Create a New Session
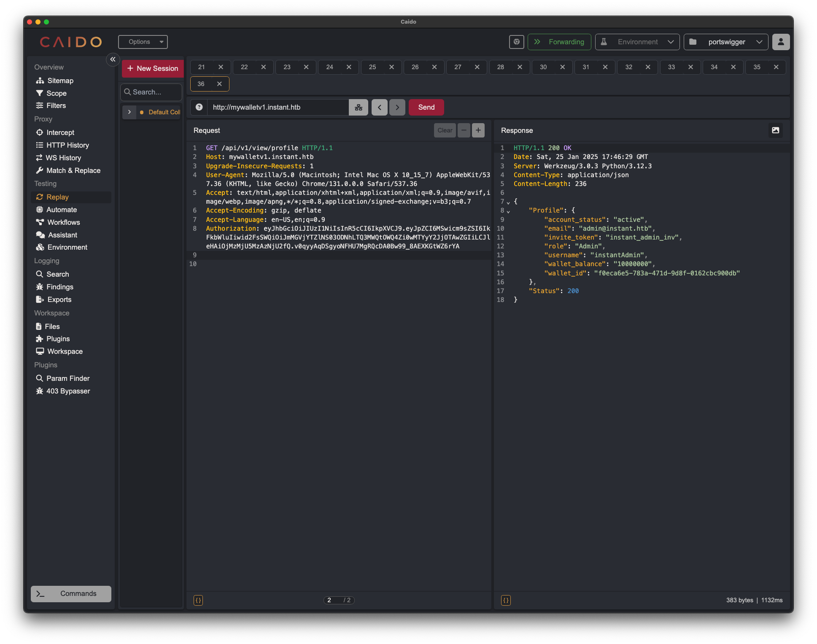This screenshot has height=644, width=817. [152, 68]
